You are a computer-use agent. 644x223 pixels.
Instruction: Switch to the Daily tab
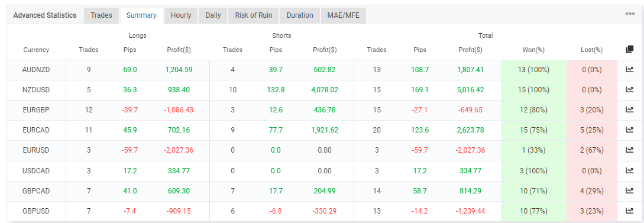(213, 15)
